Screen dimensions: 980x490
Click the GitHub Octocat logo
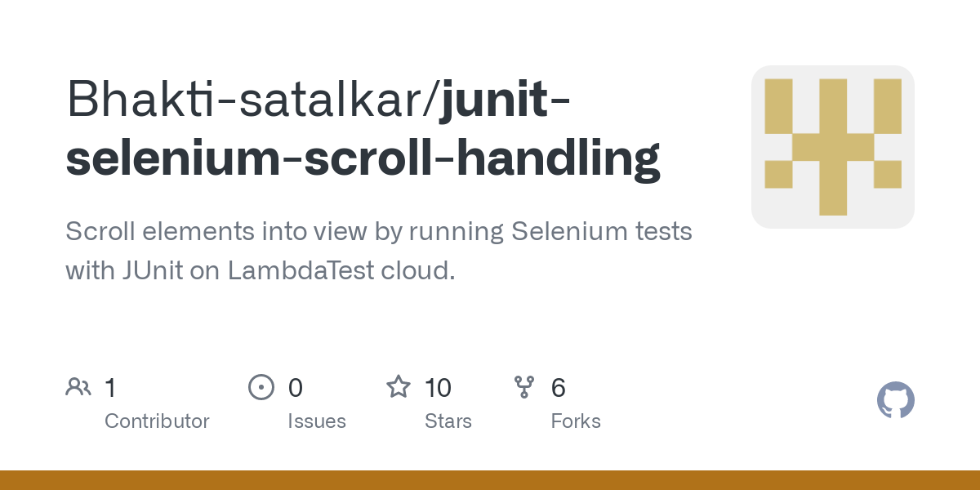click(x=895, y=400)
